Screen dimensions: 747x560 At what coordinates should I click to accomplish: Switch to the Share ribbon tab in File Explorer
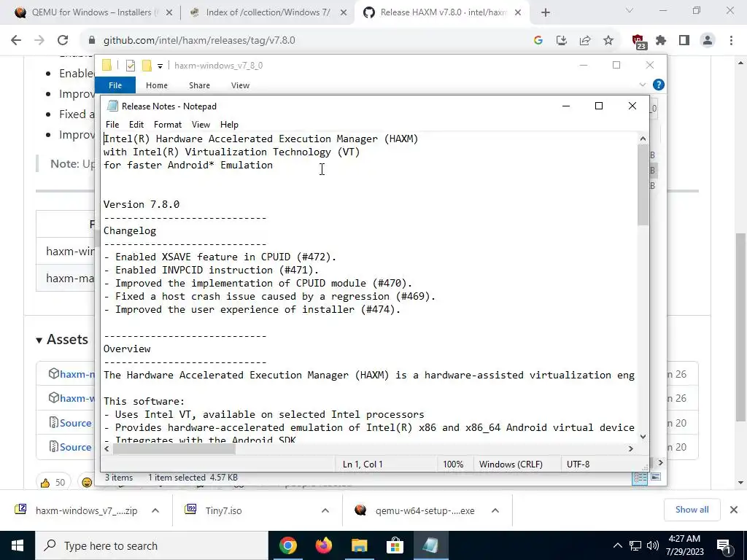point(199,85)
